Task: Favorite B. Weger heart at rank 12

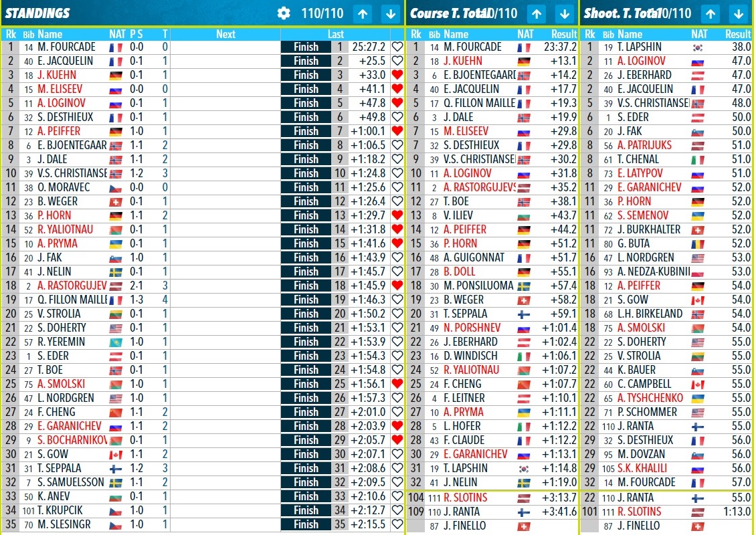Action: (x=397, y=201)
